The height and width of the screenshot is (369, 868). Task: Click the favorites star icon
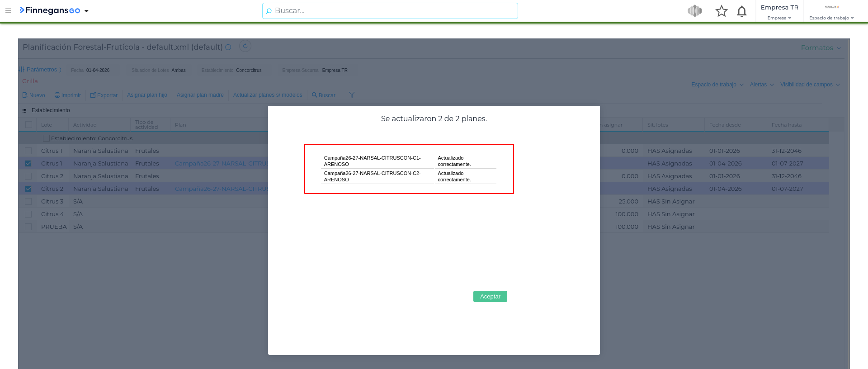721,11
